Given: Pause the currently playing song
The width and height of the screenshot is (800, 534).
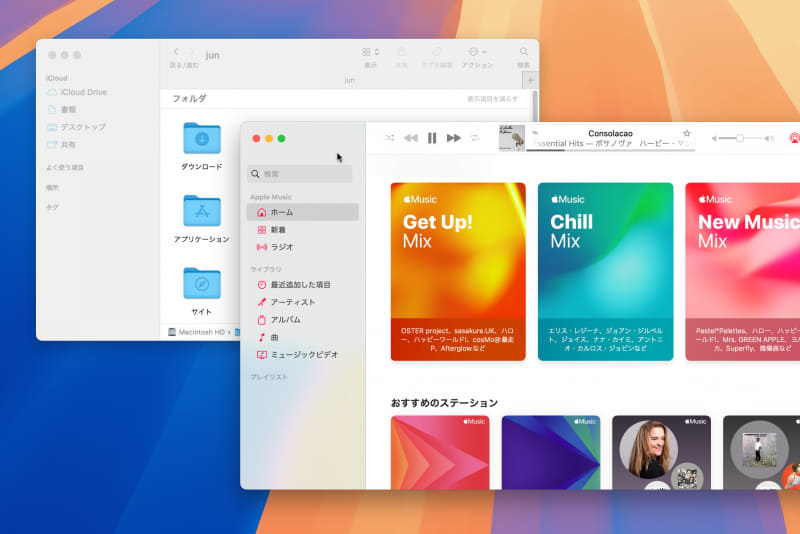Looking at the screenshot, I should pos(432,138).
